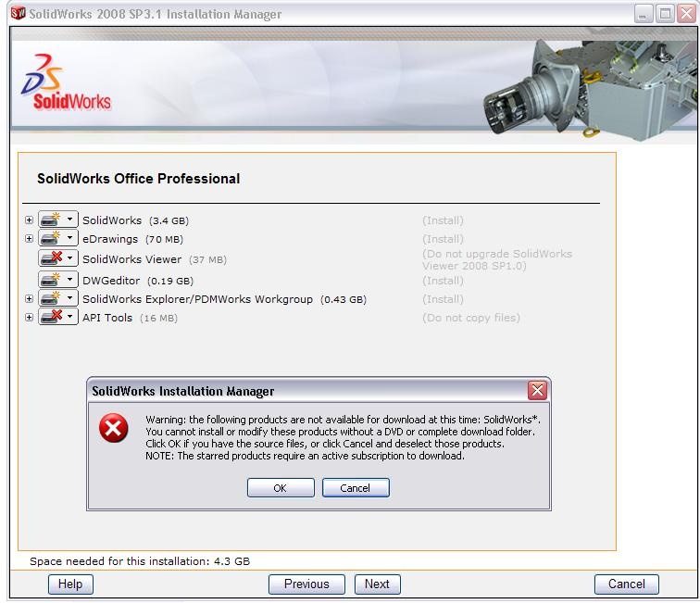Image resolution: width=700 pixels, height=603 pixels.
Task: Click the (Install) status for DWGeditor row
Action: click(x=443, y=281)
